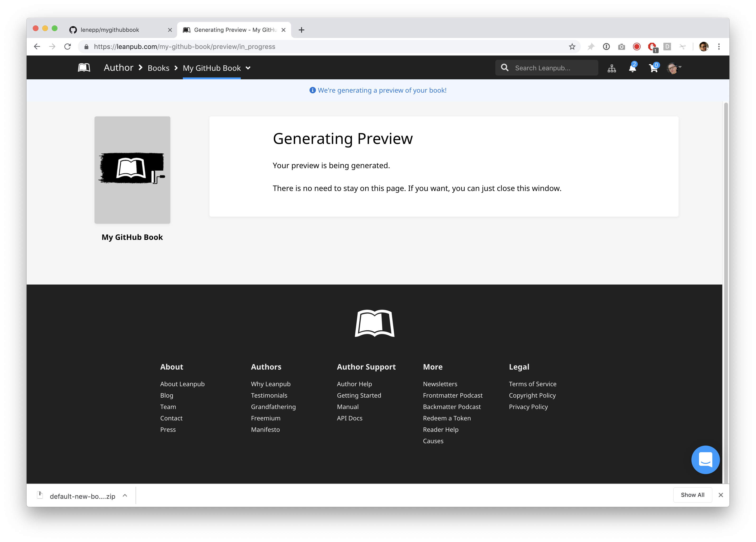The image size is (756, 542).
Task: Bookmark page with the star icon
Action: [572, 47]
